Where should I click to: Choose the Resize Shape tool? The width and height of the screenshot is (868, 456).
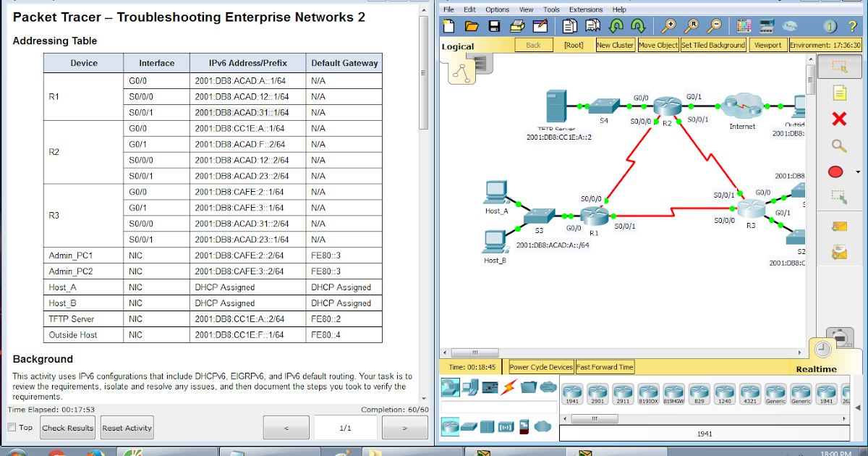pos(839,196)
